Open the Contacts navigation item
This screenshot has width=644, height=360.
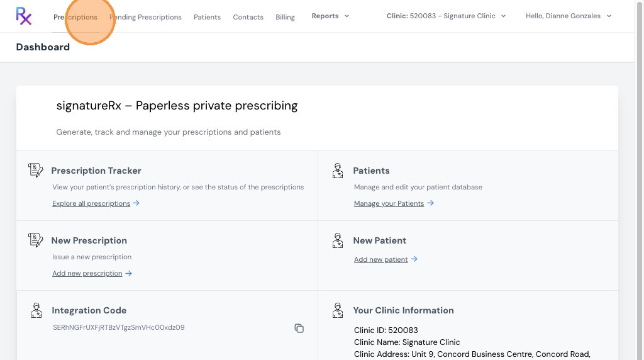click(x=248, y=17)
